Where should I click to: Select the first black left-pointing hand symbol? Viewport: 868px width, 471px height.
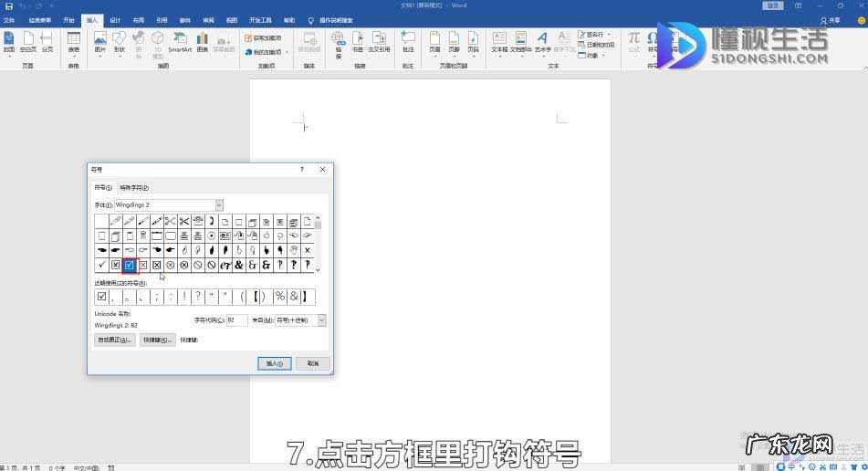(x=102, y=250)
